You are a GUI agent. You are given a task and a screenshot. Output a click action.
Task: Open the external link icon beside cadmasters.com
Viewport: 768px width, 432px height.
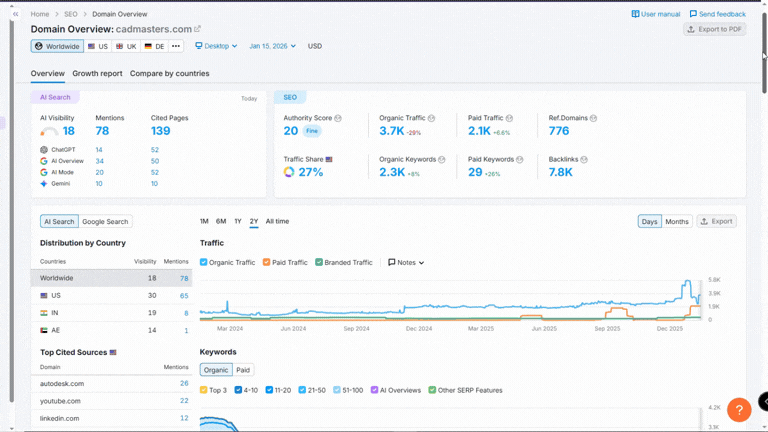(x=197, y=30)
